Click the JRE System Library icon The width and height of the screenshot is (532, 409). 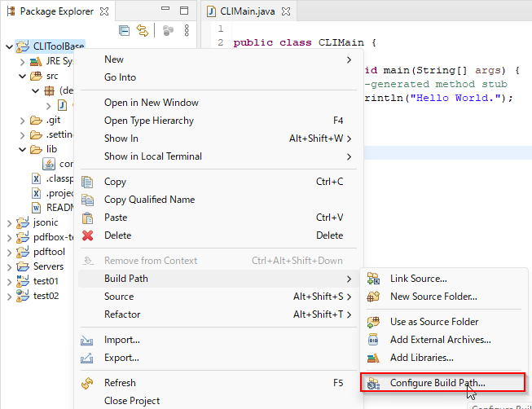[36, 61]
